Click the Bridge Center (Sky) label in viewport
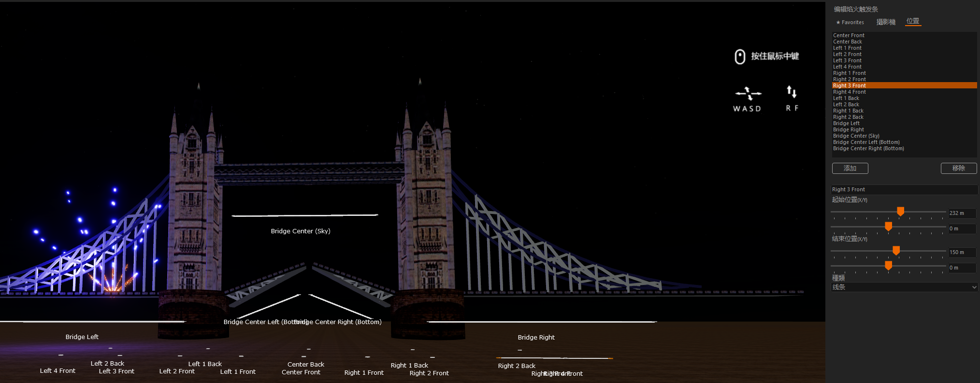980x383 pixels. (x=301, y=231)
